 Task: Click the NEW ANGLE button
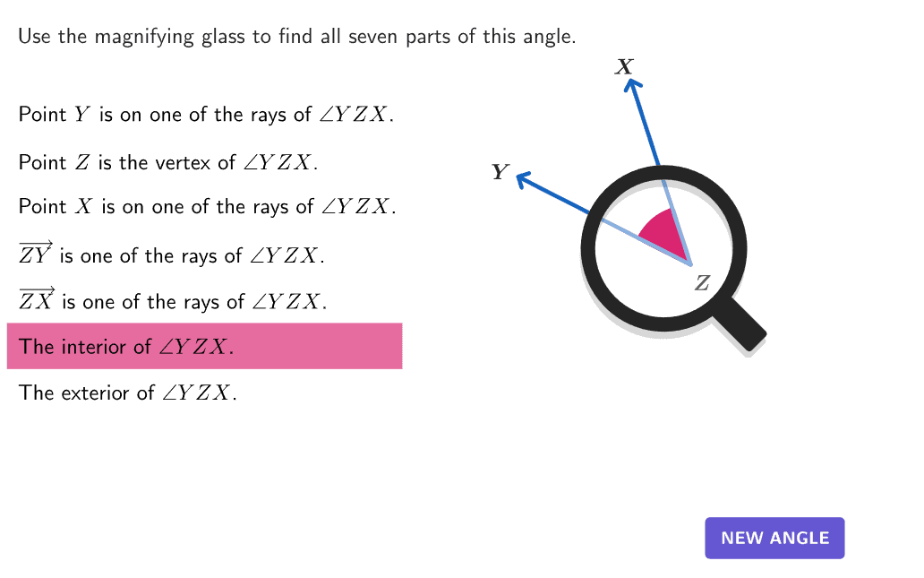[774, 538]
